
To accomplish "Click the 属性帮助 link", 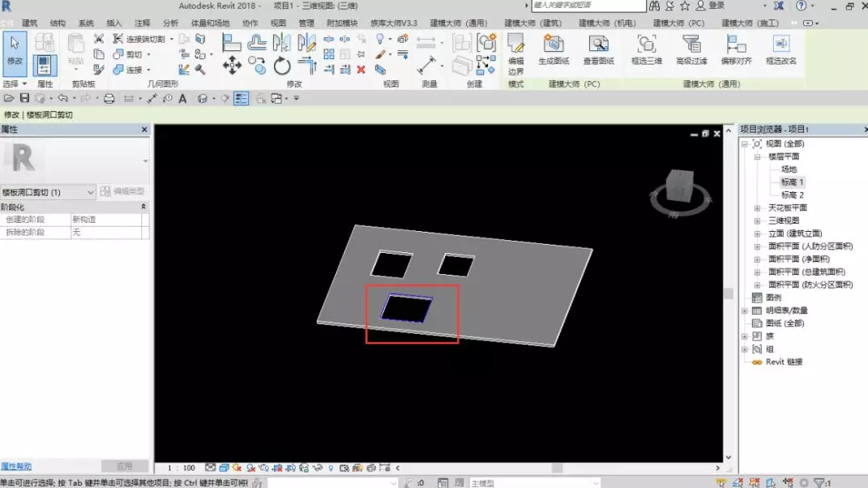I will 16,467.
